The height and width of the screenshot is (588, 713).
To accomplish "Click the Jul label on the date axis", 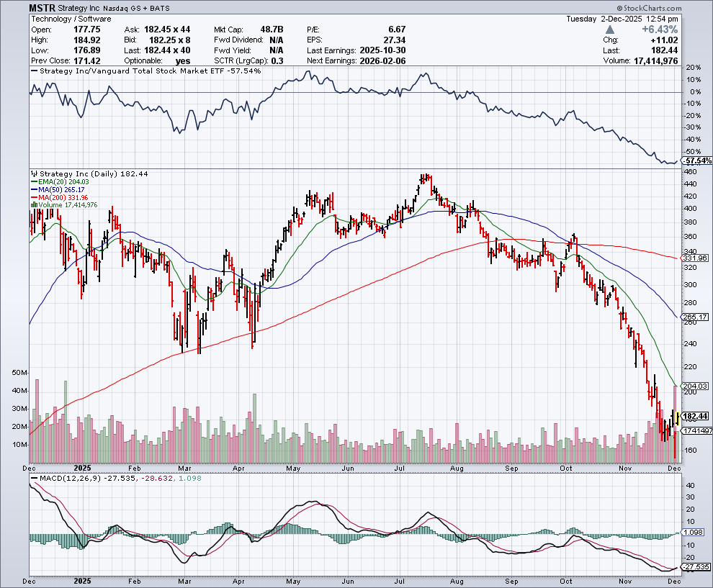I will tap(402, 468).
